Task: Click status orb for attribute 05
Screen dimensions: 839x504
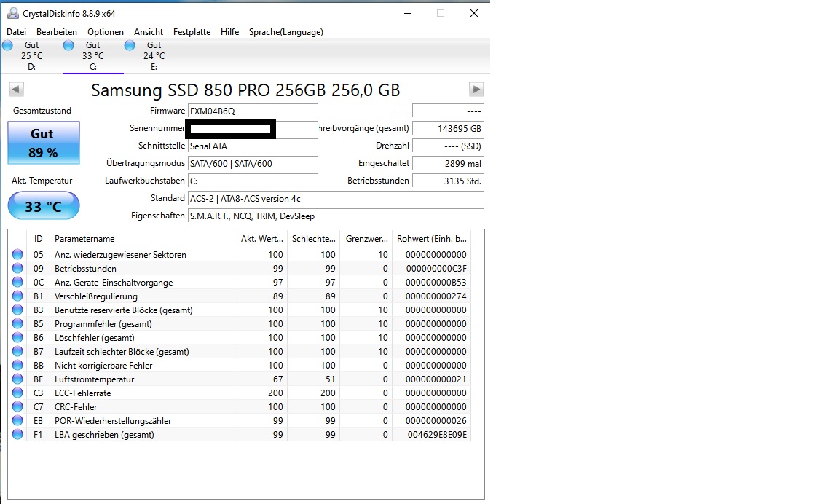Action: point(17,254)
